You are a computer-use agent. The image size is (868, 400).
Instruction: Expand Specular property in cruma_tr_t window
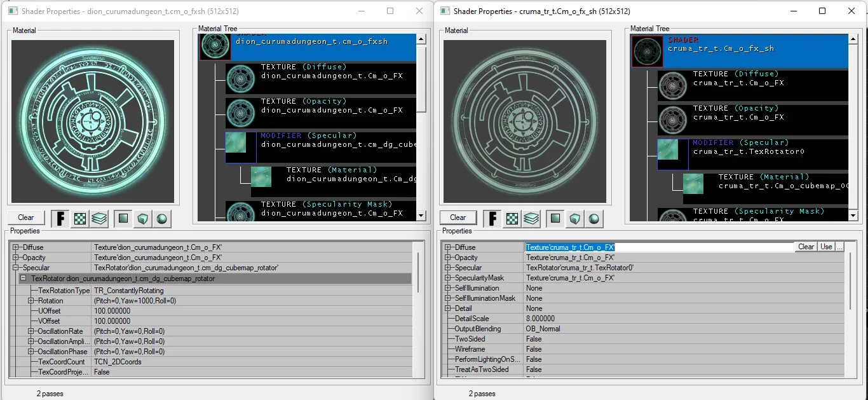448,268
